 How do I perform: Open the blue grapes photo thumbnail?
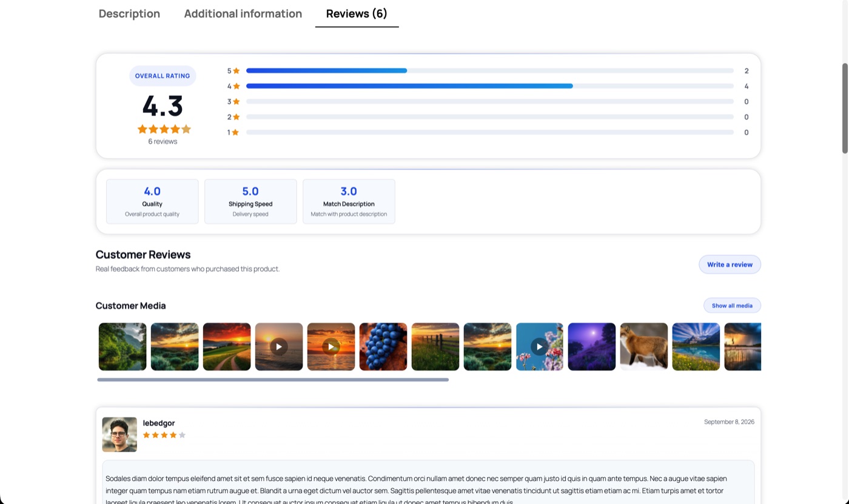tap(383, 346)
